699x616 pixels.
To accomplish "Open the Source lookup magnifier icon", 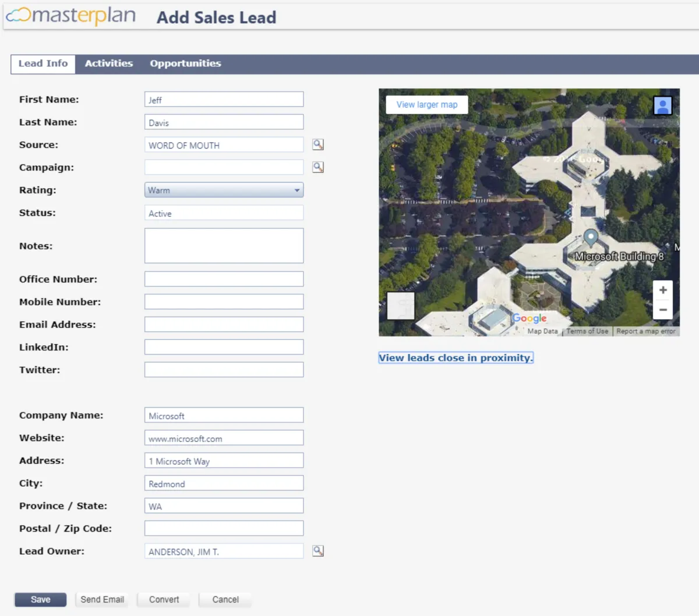I will point(318,144).
